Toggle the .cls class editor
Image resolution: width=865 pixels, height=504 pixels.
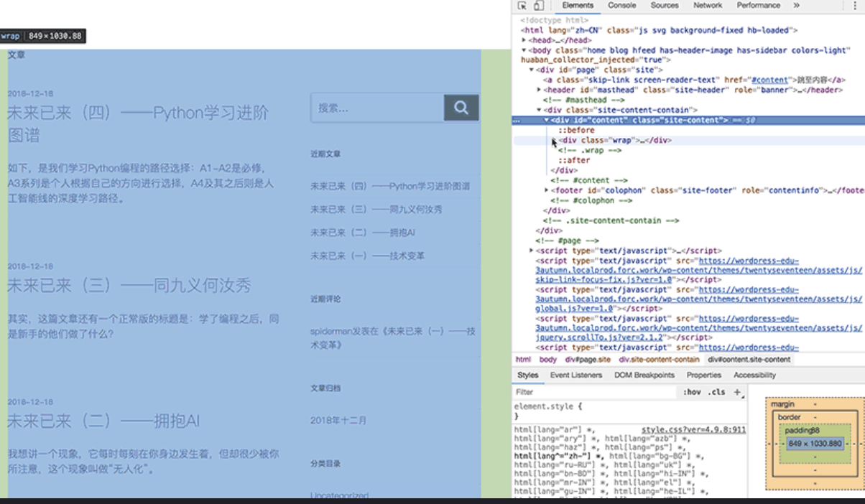[716, 392]
